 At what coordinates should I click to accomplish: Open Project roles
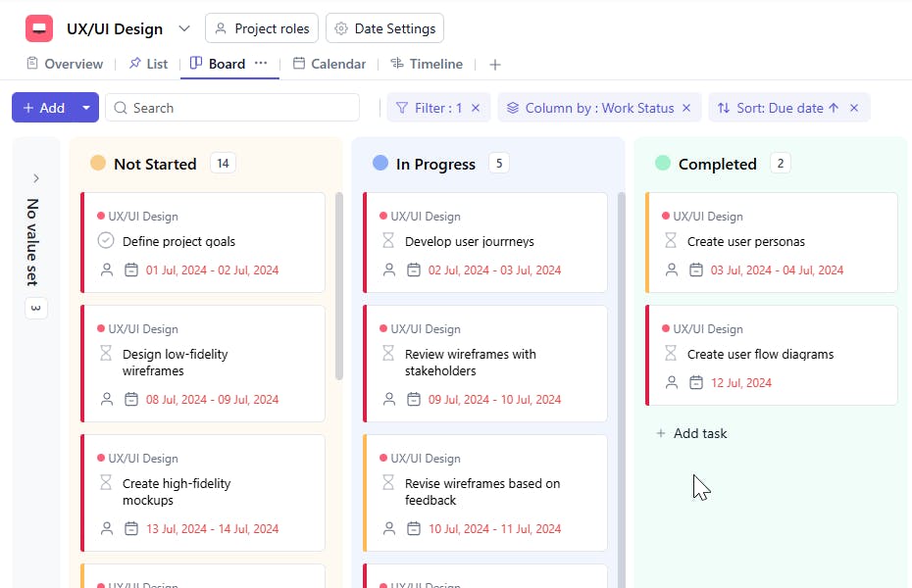[261, 28]
